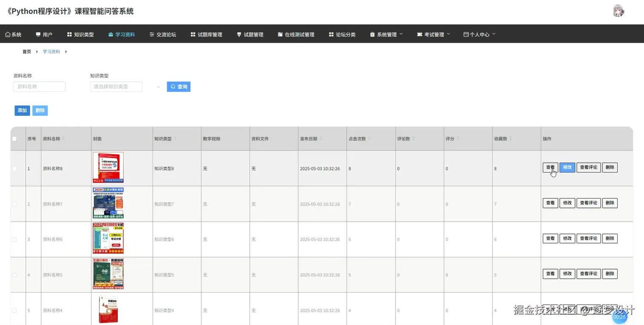The width and height of the screenshot is (644, 325).
Task: Sort by 点击次数 column arrows
Action: [369, 139]
